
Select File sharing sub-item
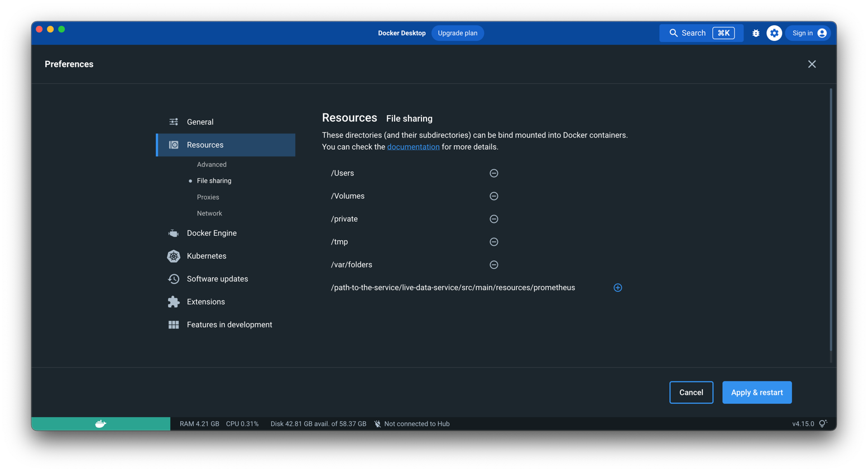(x=214, y=180)
